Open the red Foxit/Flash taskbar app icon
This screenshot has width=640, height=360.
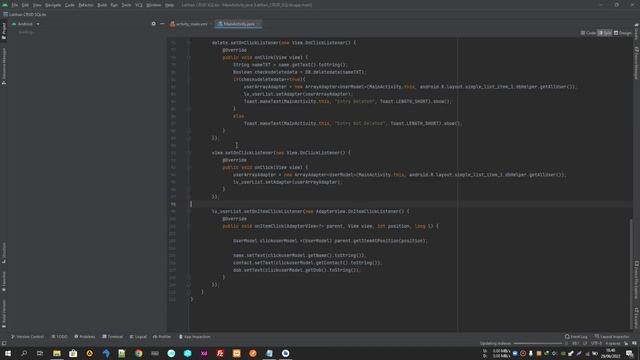220,353
